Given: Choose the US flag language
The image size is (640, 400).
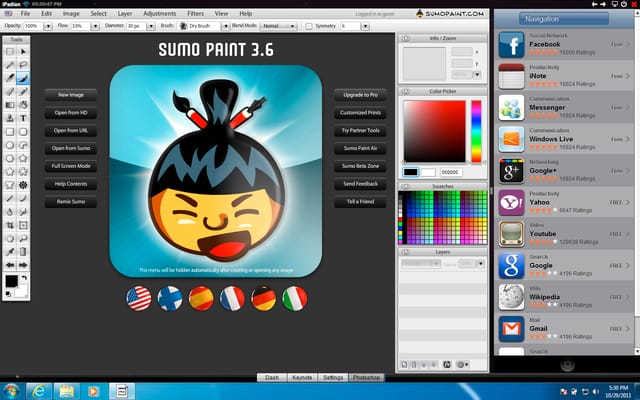Looking at the screenshot, I should [139, 298].
